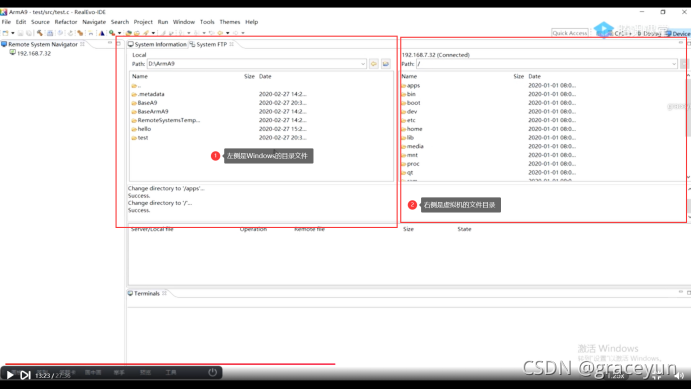Viewport: 692px width, 389px height.
Task: Select the BaseA9 folder
Action: pyautogui.click(x=144, y=103)
